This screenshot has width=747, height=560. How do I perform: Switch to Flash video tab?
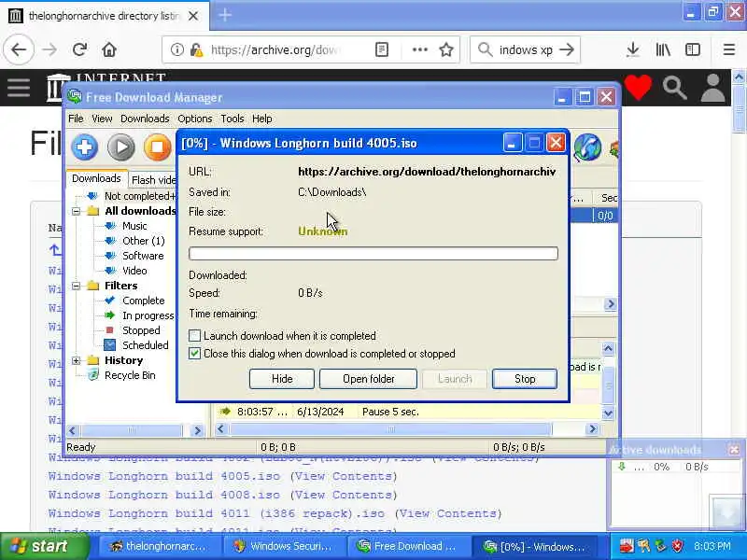click(152, 180)
